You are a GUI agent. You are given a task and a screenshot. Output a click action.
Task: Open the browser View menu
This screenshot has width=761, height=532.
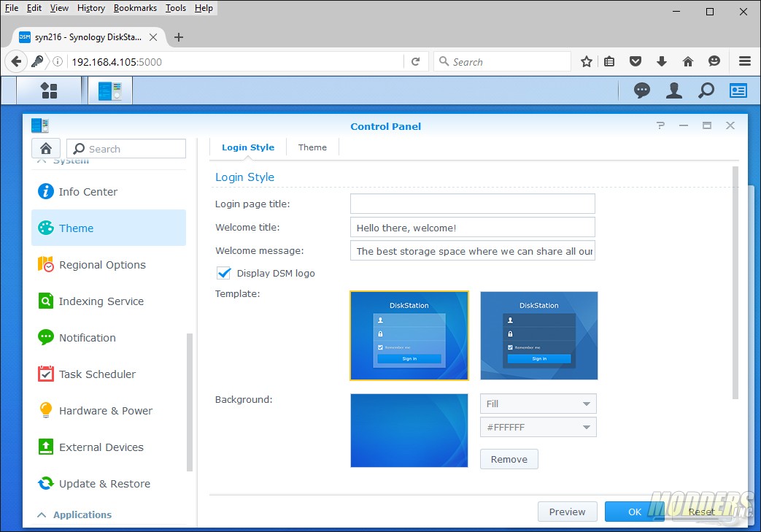[x=59, y=8]
